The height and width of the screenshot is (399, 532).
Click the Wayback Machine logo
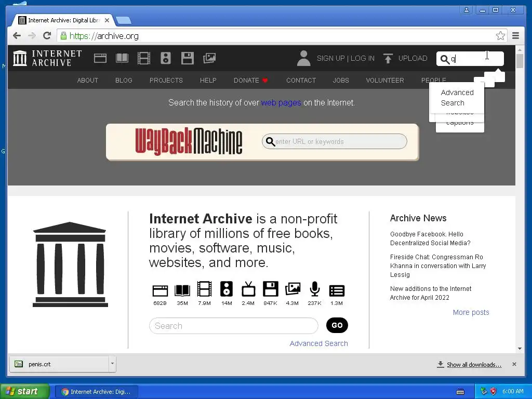pos(189,141)
